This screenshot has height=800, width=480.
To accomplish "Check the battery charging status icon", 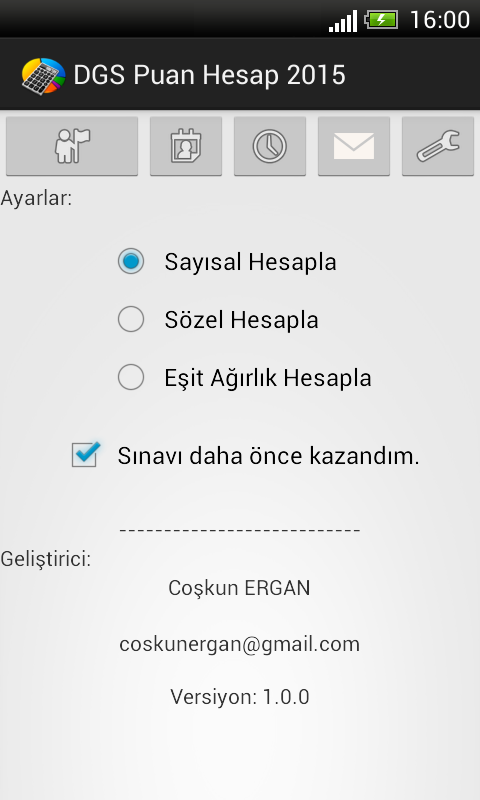I will tap(381, 20).
